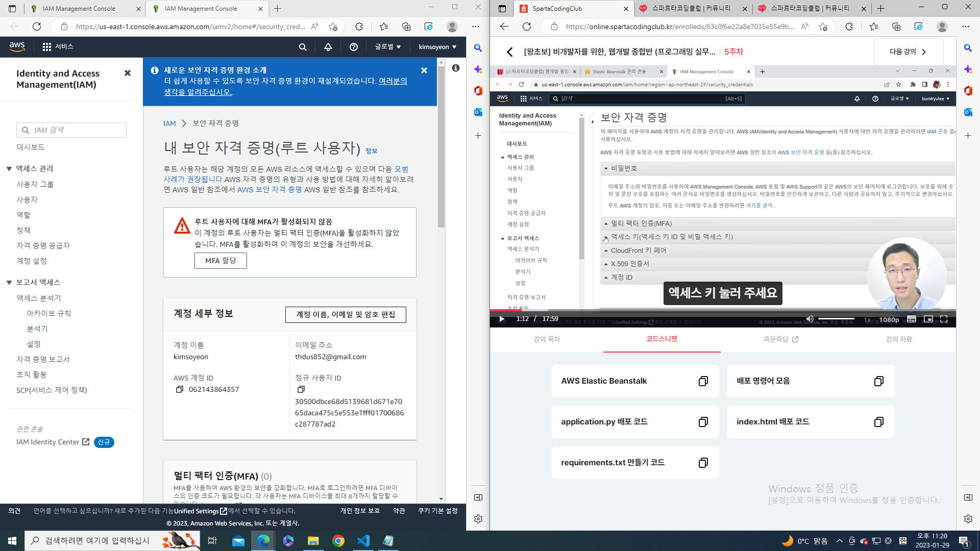Play the lecture video

click(502, 319)
